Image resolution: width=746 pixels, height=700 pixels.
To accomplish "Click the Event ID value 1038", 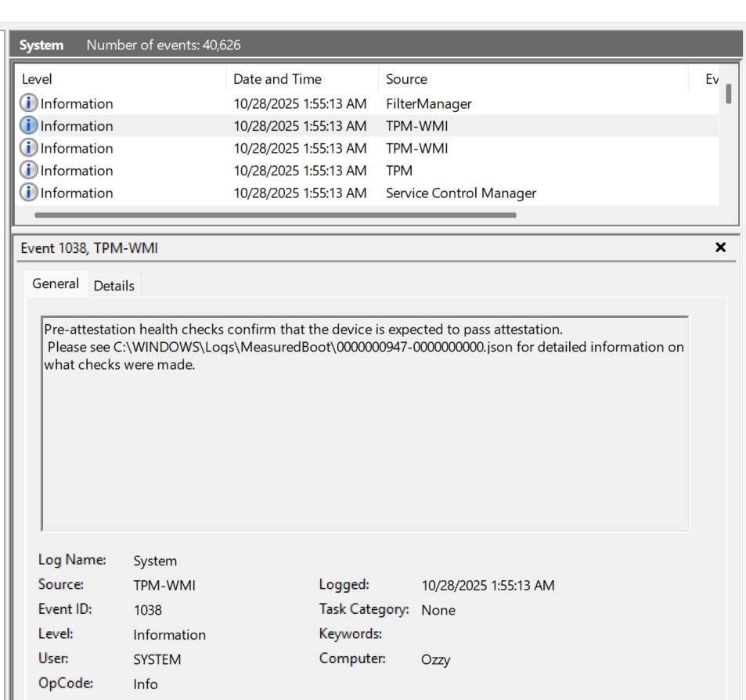I will click(x=148, y=610).
